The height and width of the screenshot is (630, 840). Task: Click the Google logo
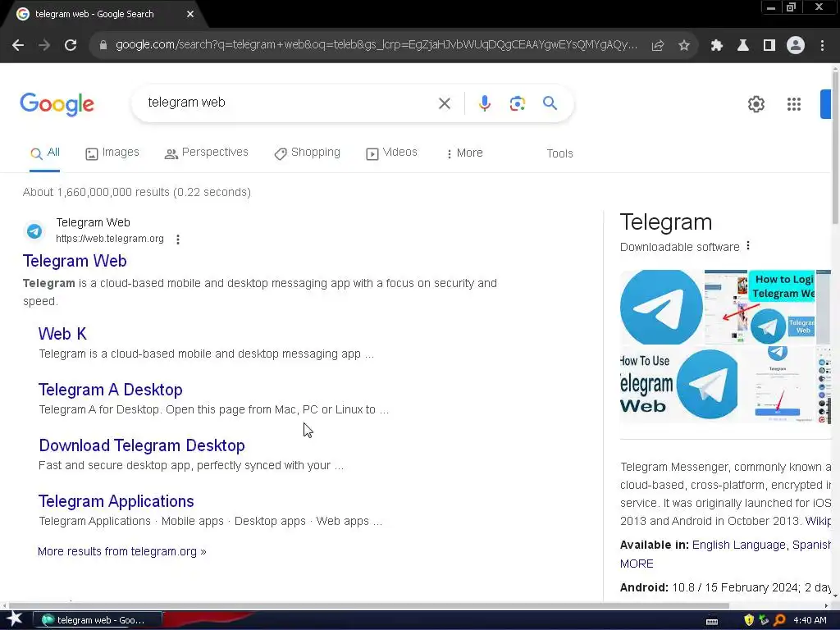click(x=57, y=104)
